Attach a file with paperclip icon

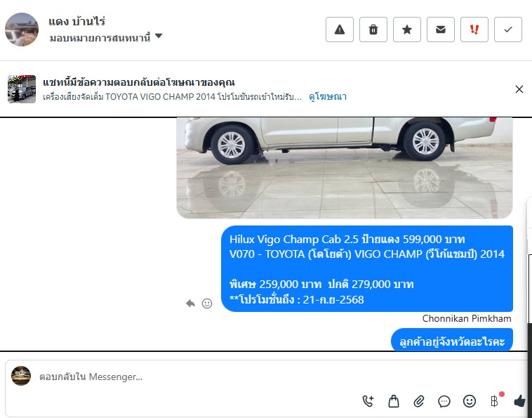[419, 401]
